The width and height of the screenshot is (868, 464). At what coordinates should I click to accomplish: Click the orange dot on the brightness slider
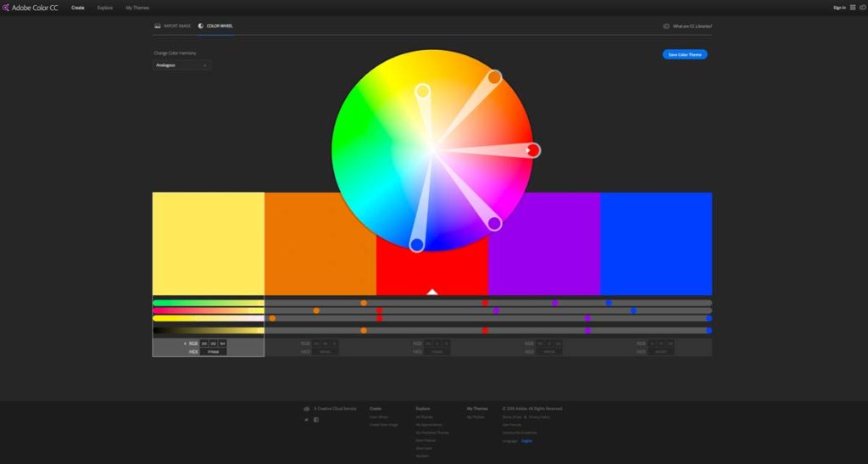click(364, 331)
